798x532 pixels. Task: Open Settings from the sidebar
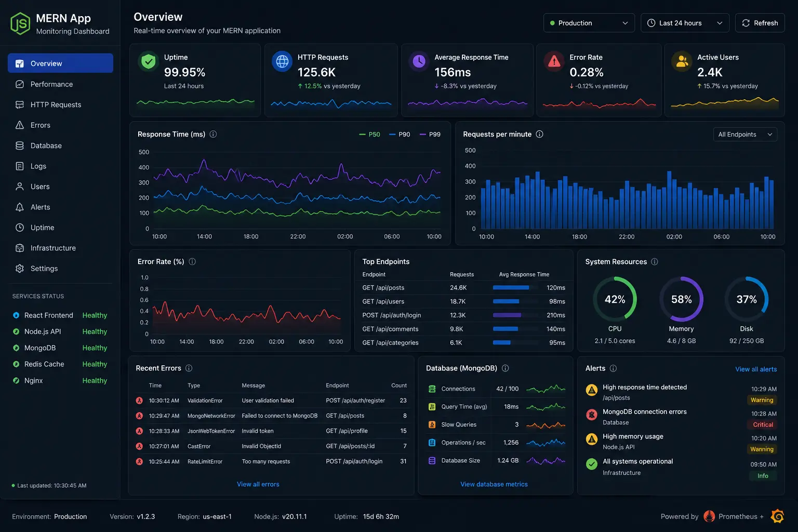click(x=60, y=269)
